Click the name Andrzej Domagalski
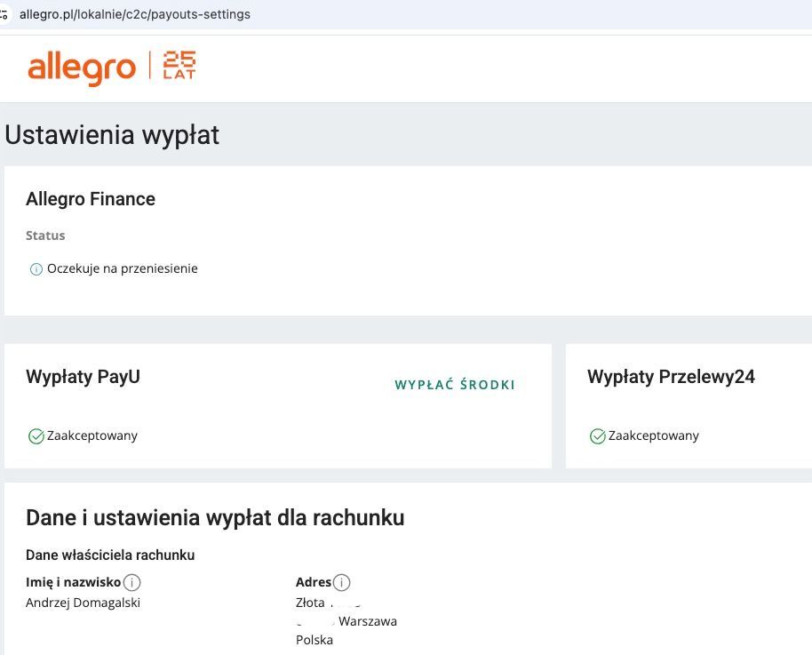Screen dimensions: 812x655 point(84,603)
